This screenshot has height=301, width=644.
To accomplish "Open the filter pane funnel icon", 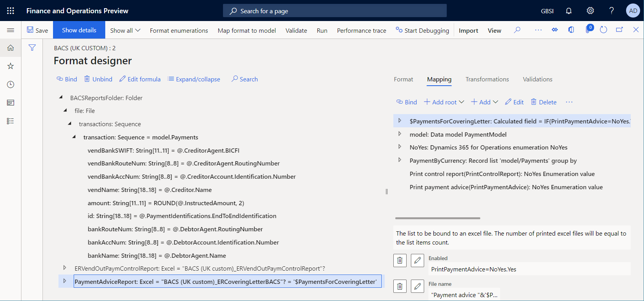I will pos(32,48).
